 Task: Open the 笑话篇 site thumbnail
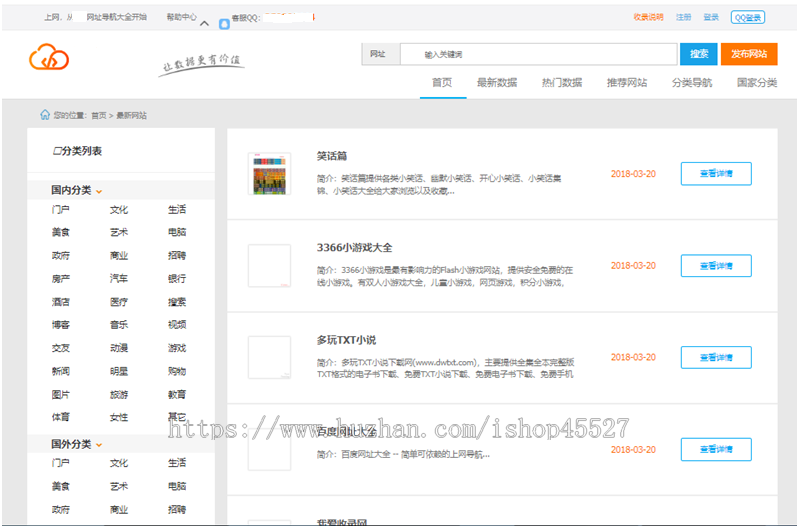pyautogui.click(x=270, y=174)
